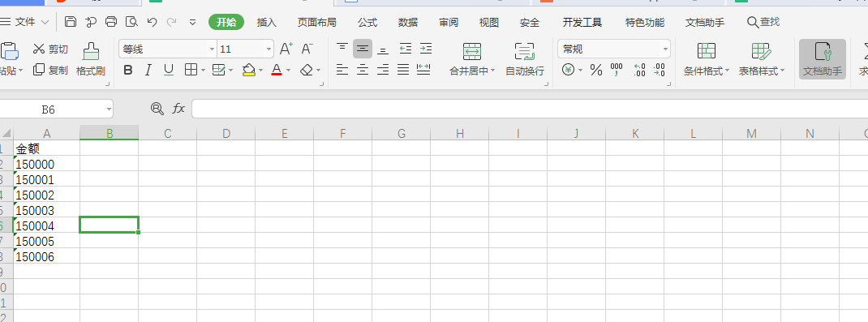868x322 pixels.
Task: Click the Save icon in quick access toolbar
Action: [71, 22]
